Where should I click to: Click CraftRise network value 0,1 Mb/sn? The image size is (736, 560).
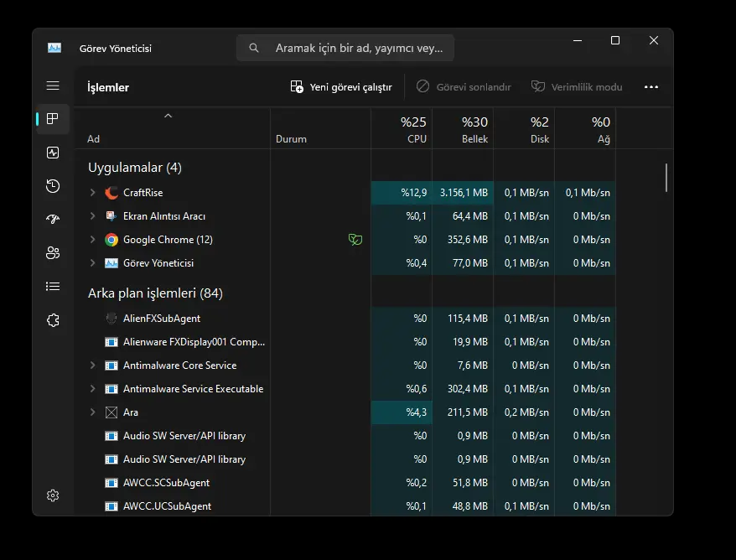(x=588, y=193)
